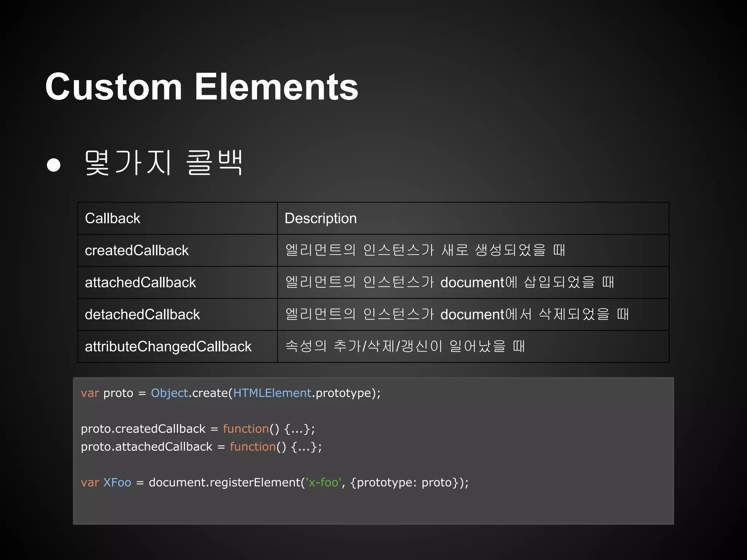Viewport: 747px width, 560px height.
Task: Click the bullet text '몇가지 콜백'
Action: 163,163
